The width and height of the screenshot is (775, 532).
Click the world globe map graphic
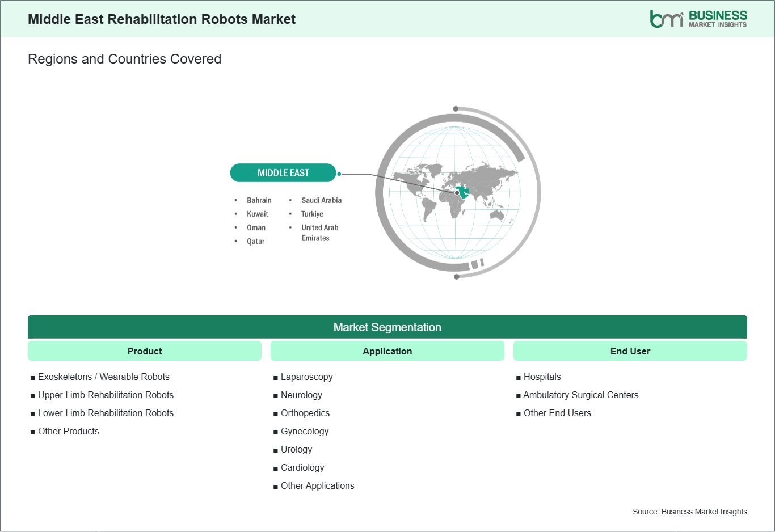458,192
